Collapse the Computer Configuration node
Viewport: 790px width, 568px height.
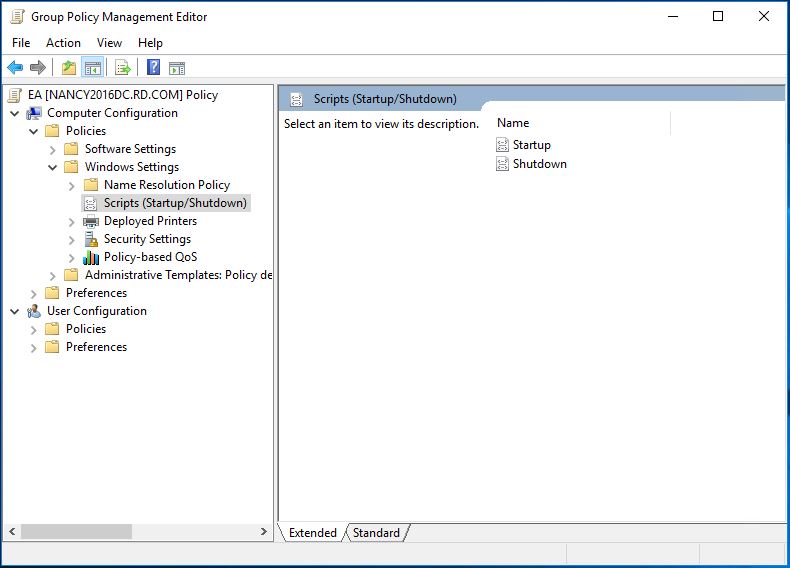(15, 113)
